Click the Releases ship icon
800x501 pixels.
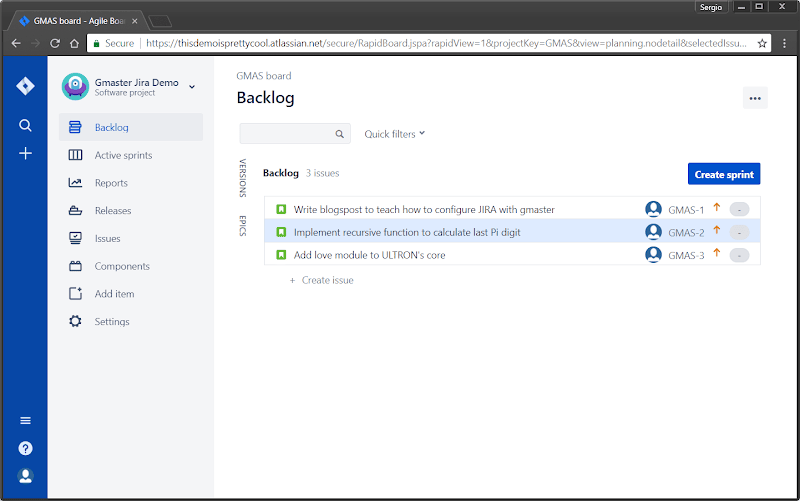pos(75,210)
